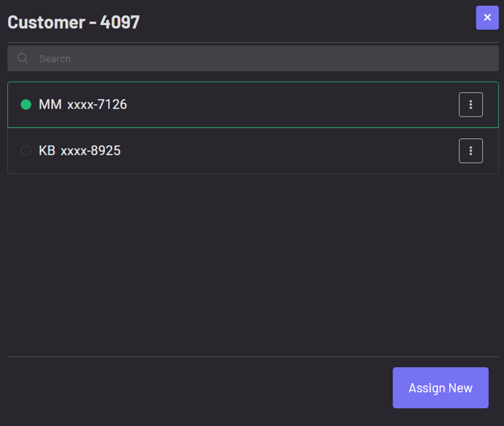Click the purple X icon at the top right
Viewport: 504px width, 426px height.
click(x=487, y=18)
